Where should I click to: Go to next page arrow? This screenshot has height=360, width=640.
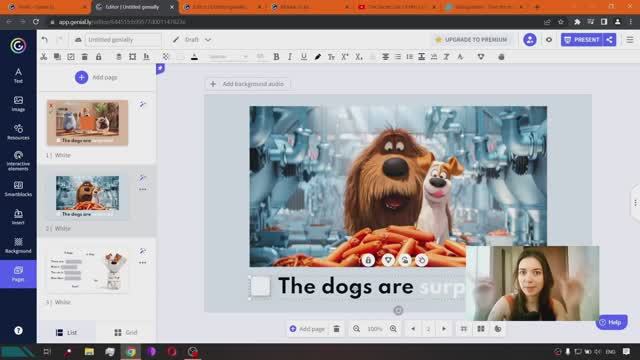(444, 329)
